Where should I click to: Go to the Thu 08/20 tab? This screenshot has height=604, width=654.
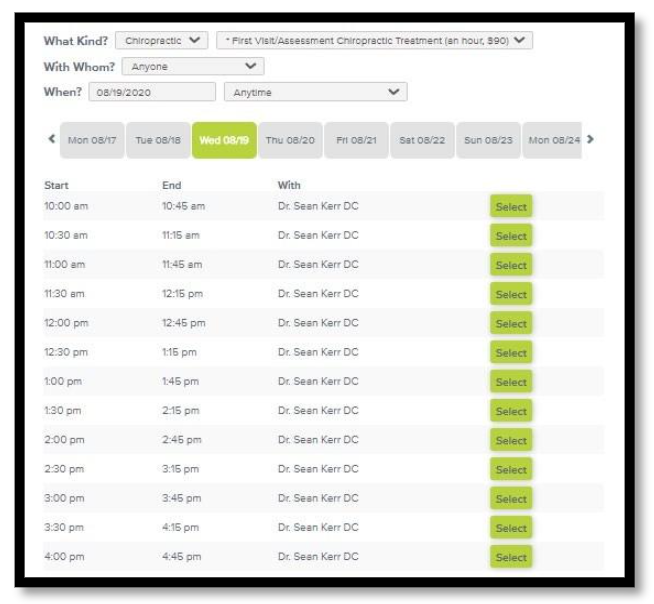[x=289, y=140]
